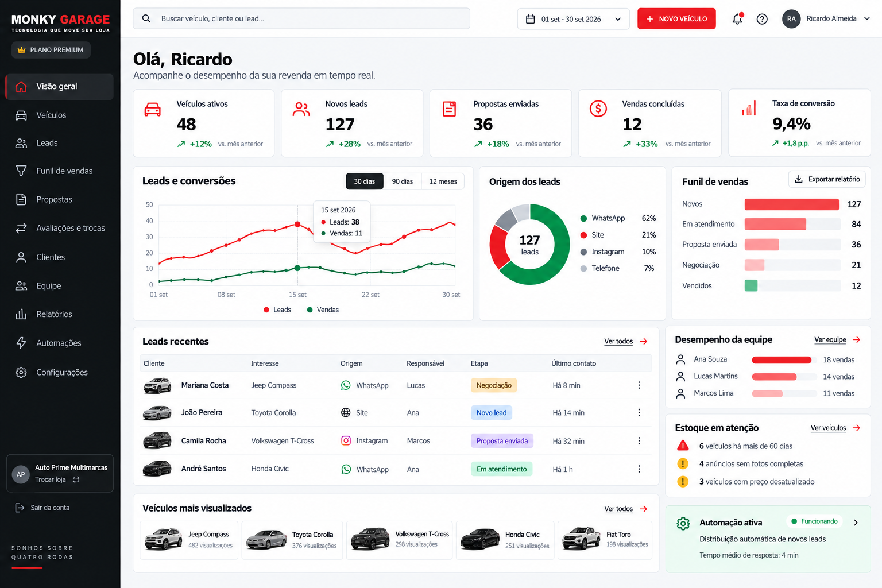Click the Novo Veículo button
Image resolution: width=882 pixels, height=588 pixels.
[676, 19]
